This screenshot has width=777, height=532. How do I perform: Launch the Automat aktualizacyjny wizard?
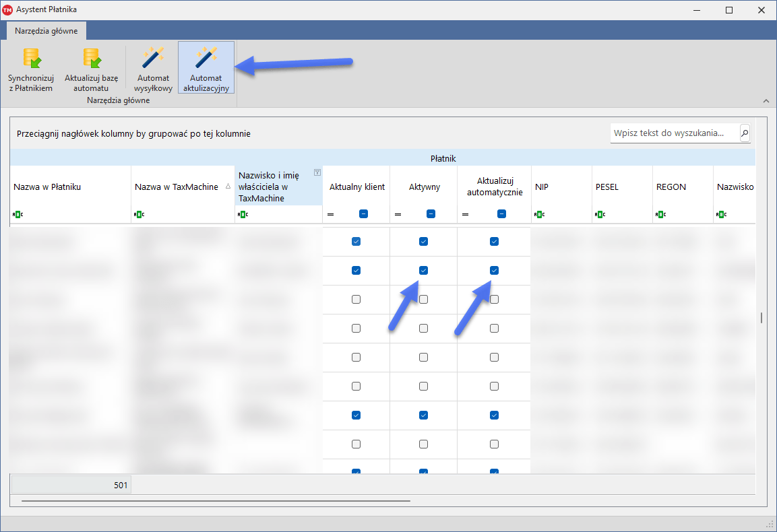pos(206,59)
